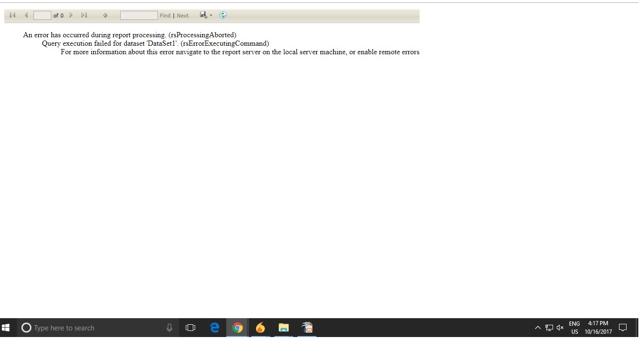This screenshot has width=644, height=362.
Task: Jump to the last page of report
Action: tap(84, 15)
